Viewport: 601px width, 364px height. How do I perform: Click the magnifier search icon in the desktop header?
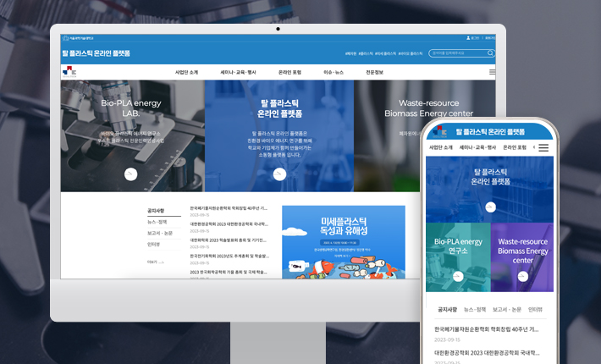(x=490, y=53)
